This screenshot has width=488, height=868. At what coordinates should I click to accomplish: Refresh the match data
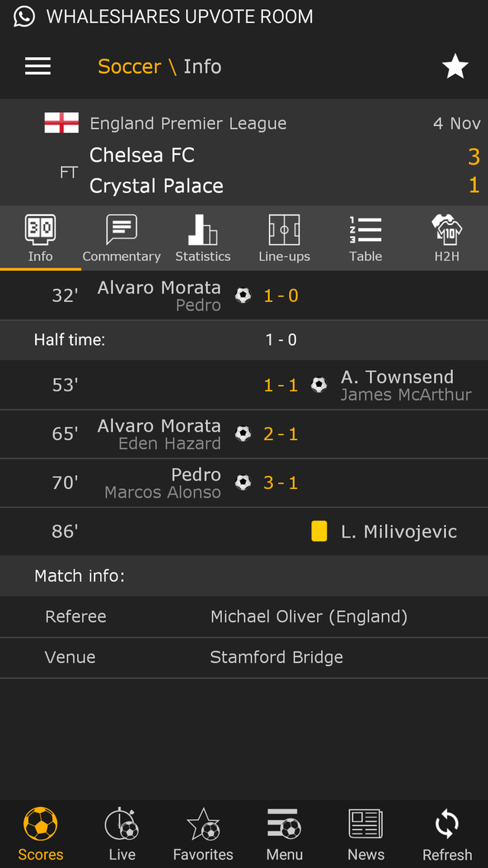(447, 834)
